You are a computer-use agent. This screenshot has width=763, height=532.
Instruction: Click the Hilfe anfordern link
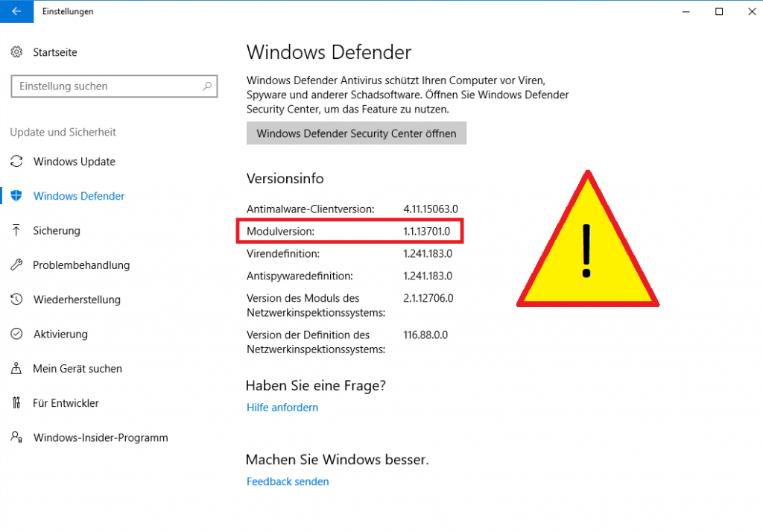click(x=282, y=408)
